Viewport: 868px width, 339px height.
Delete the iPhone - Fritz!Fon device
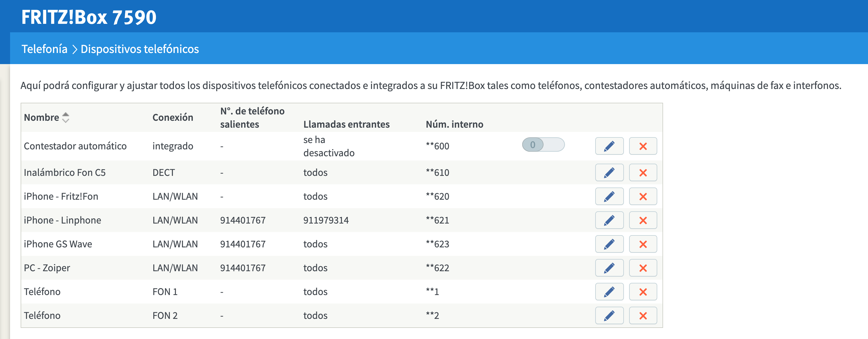643,197
